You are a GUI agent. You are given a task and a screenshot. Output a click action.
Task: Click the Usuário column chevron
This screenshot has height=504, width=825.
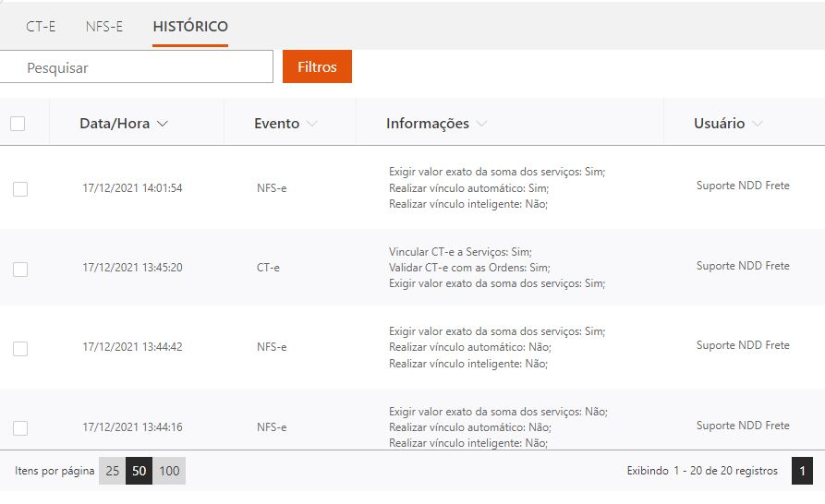point(758,124)
